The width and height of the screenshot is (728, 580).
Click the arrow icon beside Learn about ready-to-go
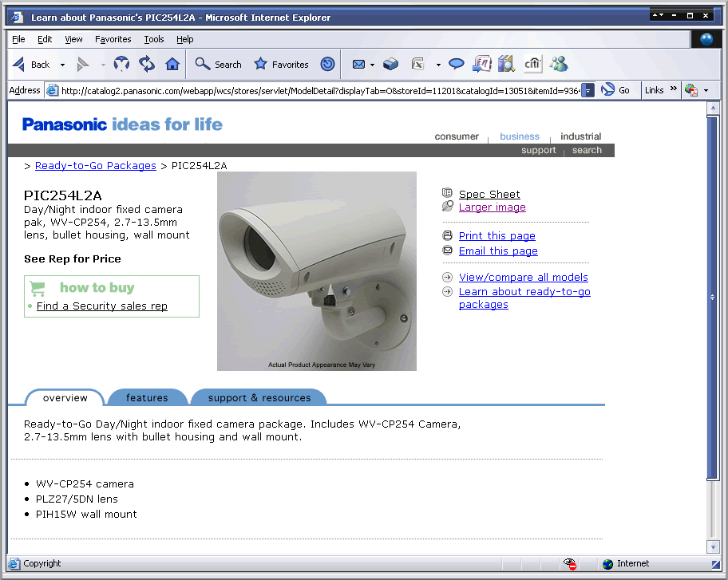(x=447, y=291)
